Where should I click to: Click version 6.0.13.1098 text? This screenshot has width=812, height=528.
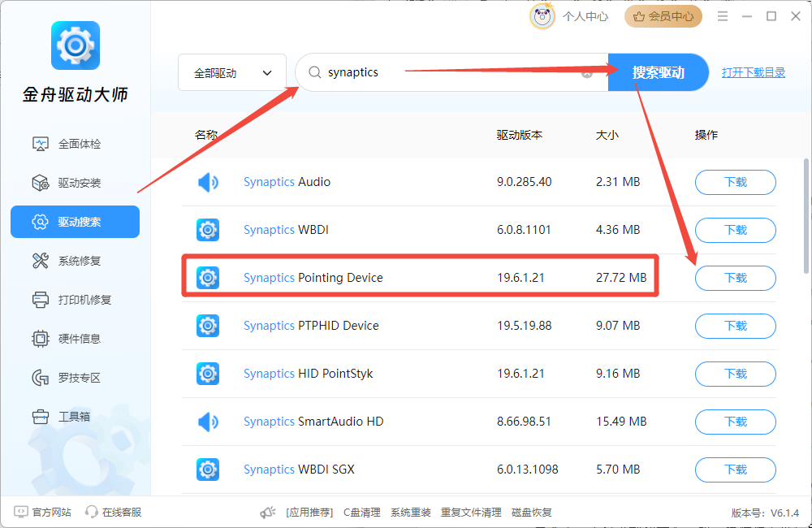(527, 470)
